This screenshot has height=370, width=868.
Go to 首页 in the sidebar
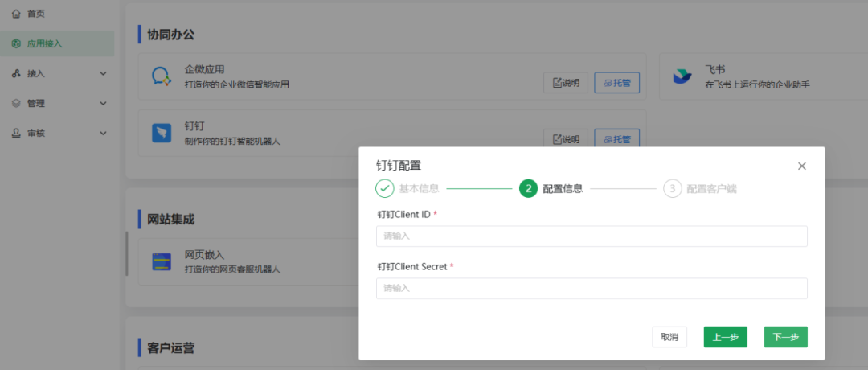point(36,14)
